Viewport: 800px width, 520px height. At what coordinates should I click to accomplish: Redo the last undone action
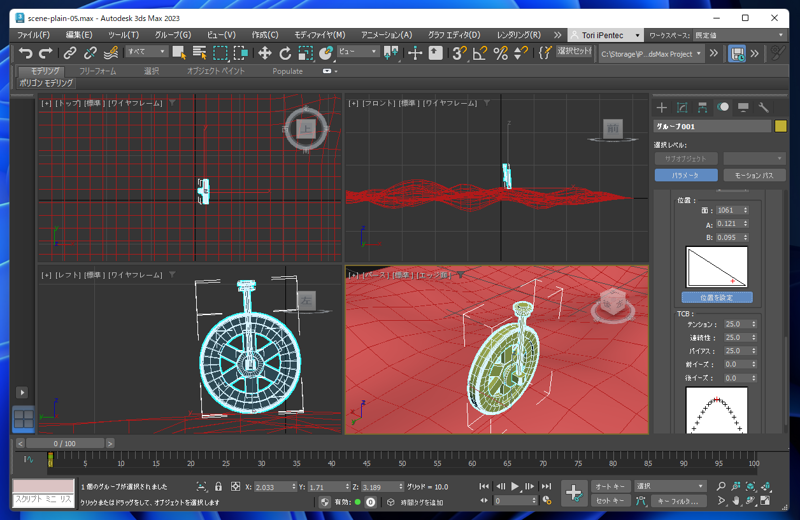point(46,53)
